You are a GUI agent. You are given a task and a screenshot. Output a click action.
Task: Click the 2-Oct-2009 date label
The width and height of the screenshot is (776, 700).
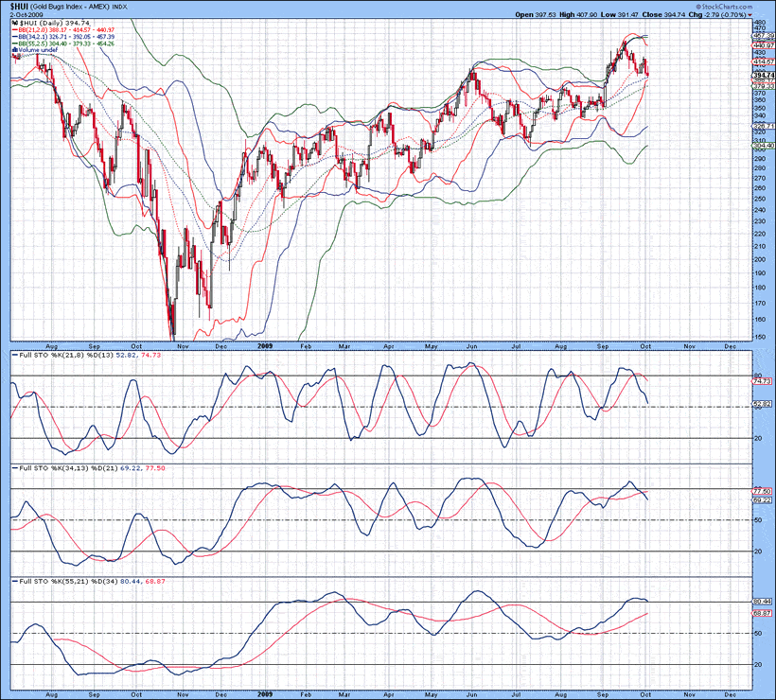tap(26, 15)
